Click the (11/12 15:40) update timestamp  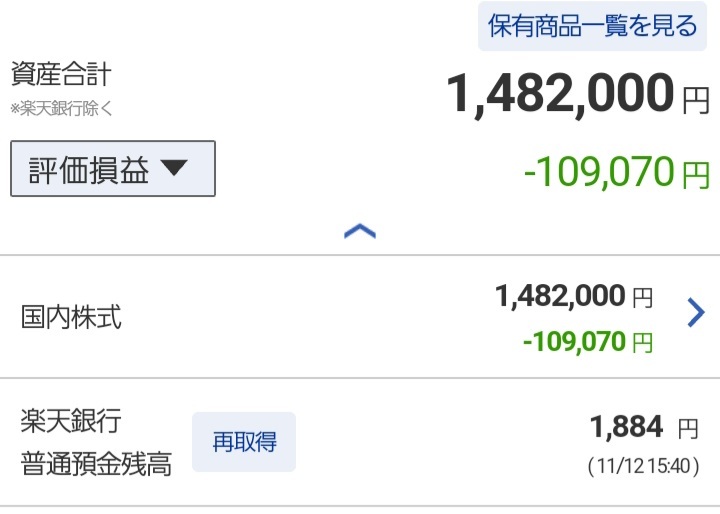643,466
